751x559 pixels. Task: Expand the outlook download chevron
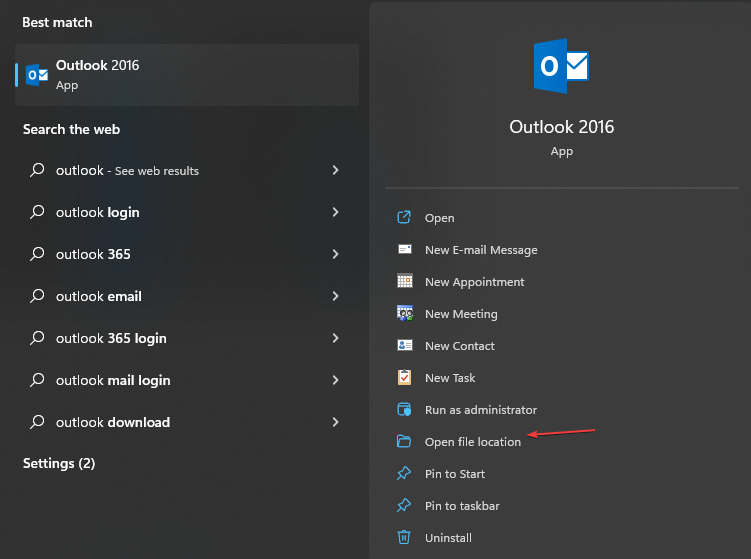pyautogui.click(x=335, y=422)
